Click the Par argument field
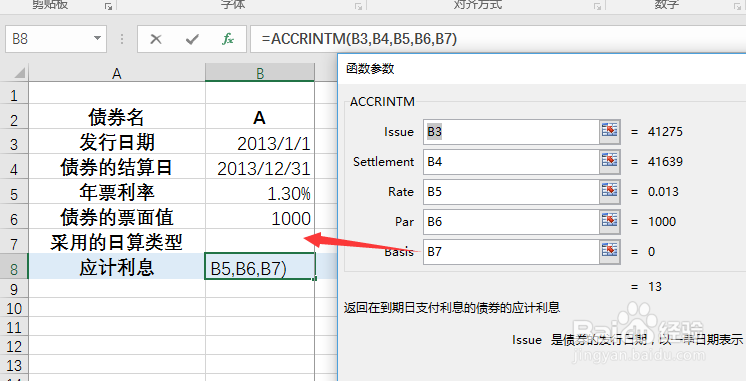746x381 pixels. [510, 222]
